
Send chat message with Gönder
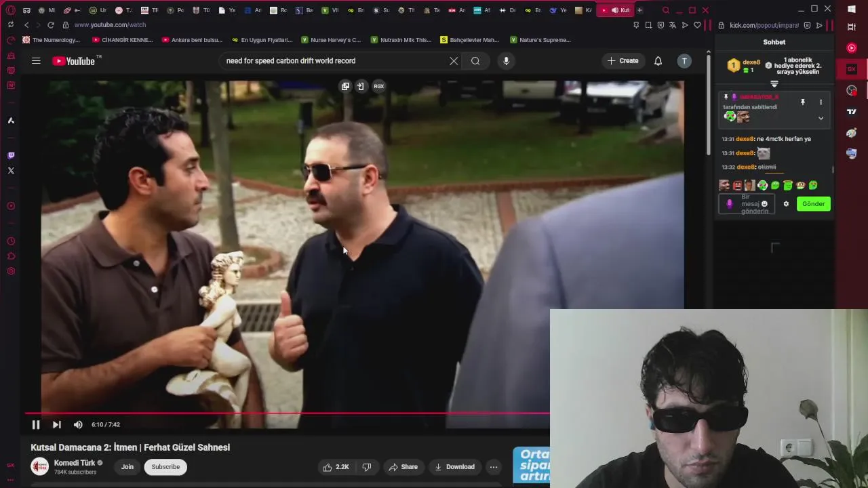click(x=813, y=204)
